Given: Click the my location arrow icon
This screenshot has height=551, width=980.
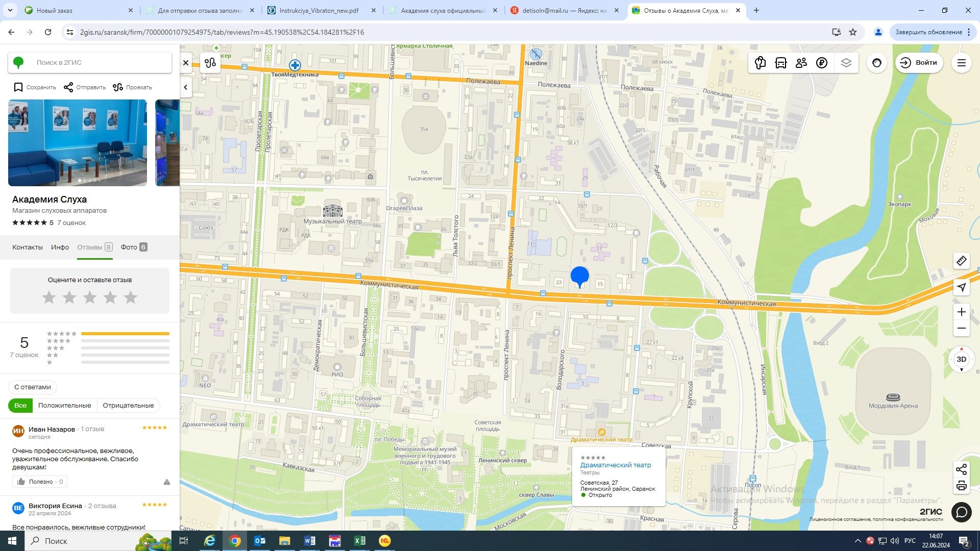Looking at the screenshot, I should [961, 287].
